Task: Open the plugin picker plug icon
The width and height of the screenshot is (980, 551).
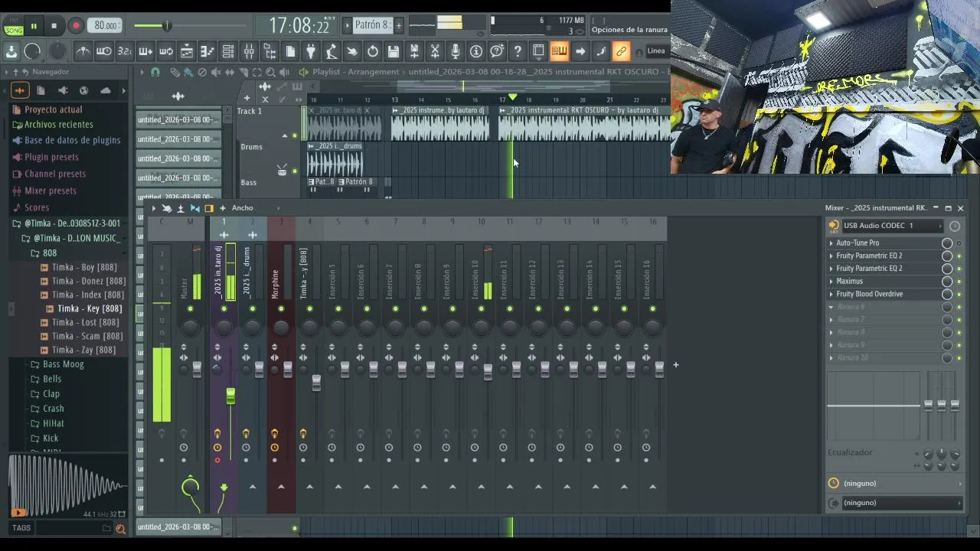Action: tap(311, 51)
